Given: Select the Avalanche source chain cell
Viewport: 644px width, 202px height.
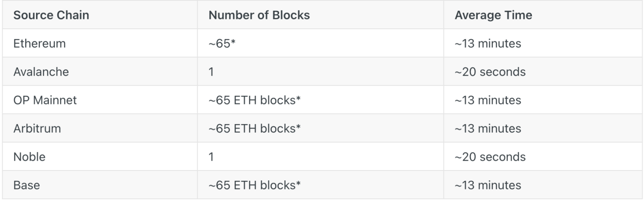Looking at the screenshot, I should (x=41, y=72).
